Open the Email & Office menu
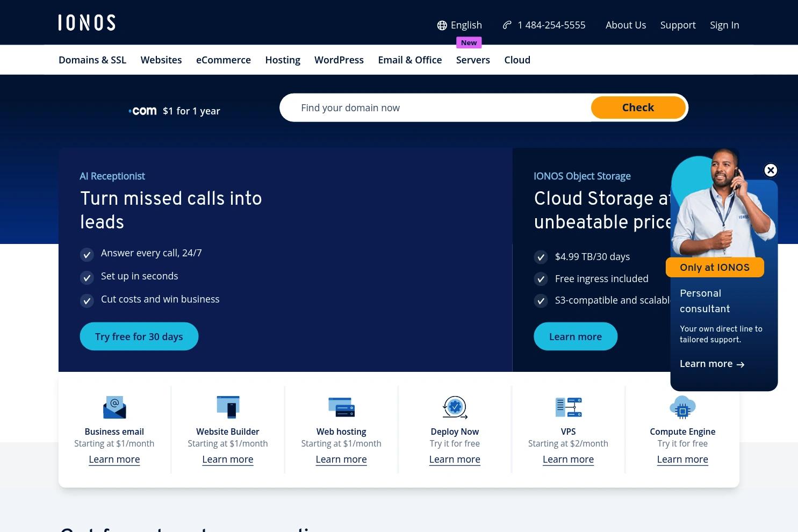 click(410, 60)
